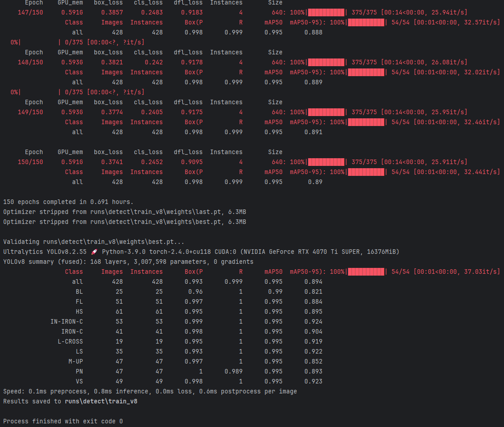The width and height of the screenshot is (504, 427).
Task: Select the IN-IRON-C class label
Action: tap(67, 321)
